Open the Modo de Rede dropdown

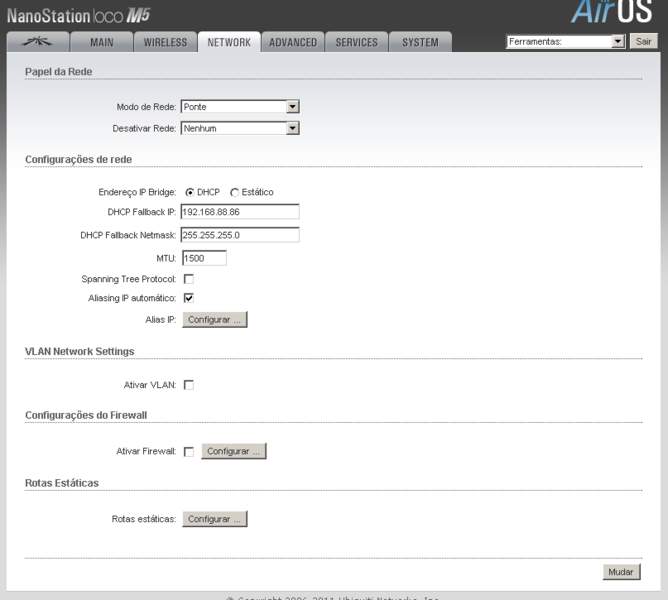tap(240, 107)
